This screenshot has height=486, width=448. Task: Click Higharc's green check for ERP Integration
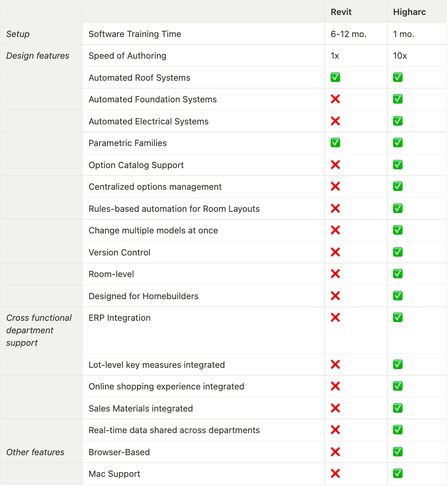[398, 317]
